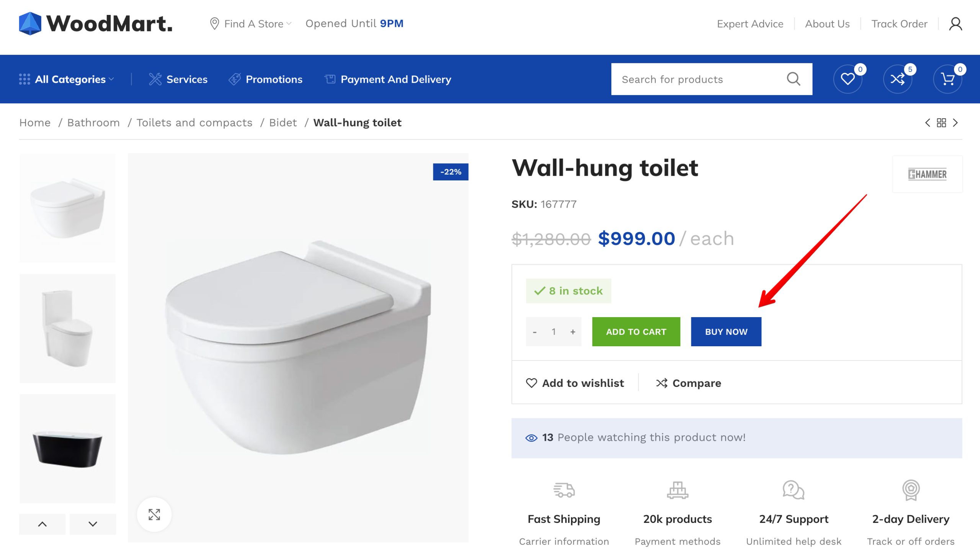
Task: Select the black bathtub thumbnail
Action: click(68, 449)
